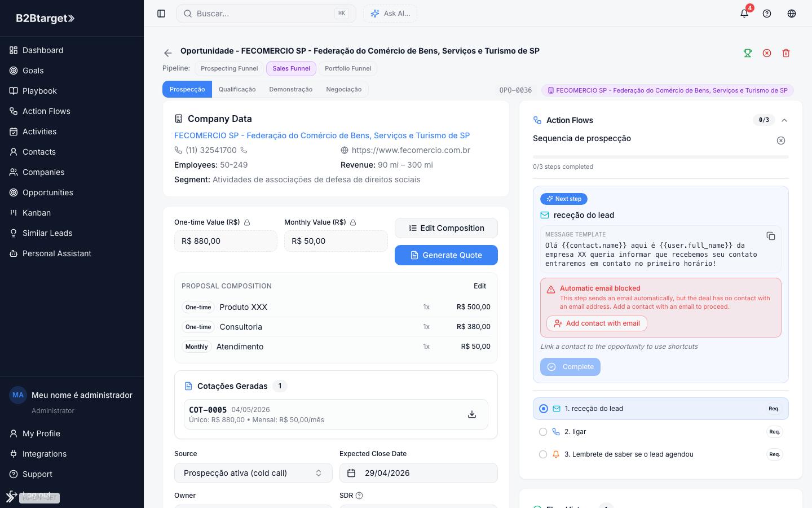Copy the message template
The image size is (812, 508).
[771, 236]
